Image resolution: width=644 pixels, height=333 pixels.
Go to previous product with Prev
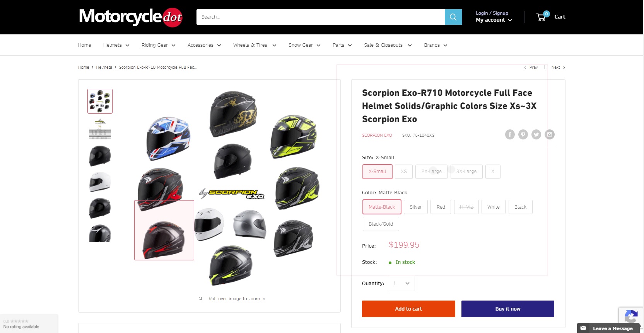point(531,67)
